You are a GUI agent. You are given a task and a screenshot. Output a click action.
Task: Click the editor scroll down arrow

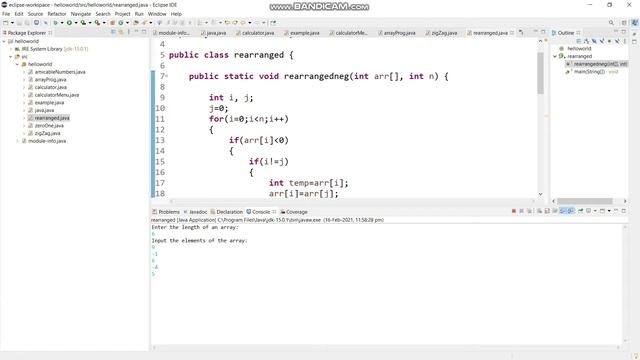coord(540,194)
